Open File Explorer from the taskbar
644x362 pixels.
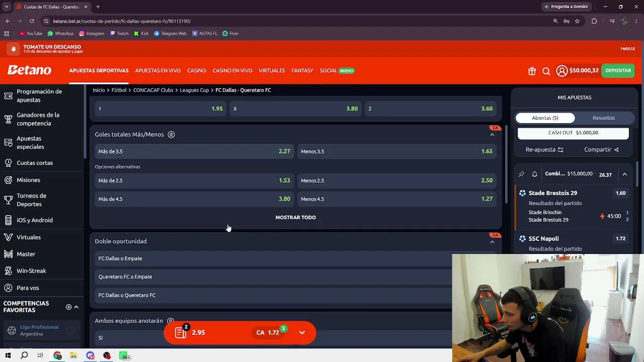[73, 355]
